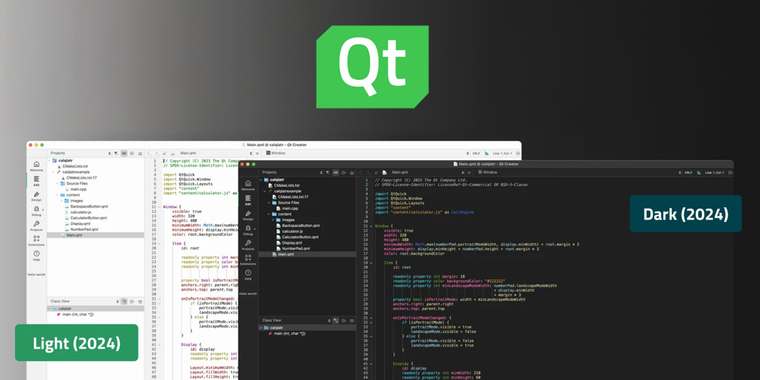This screenshot has height=380, width=760.
Task: Open Help mode in the dark window
Action: coord(248,275)
